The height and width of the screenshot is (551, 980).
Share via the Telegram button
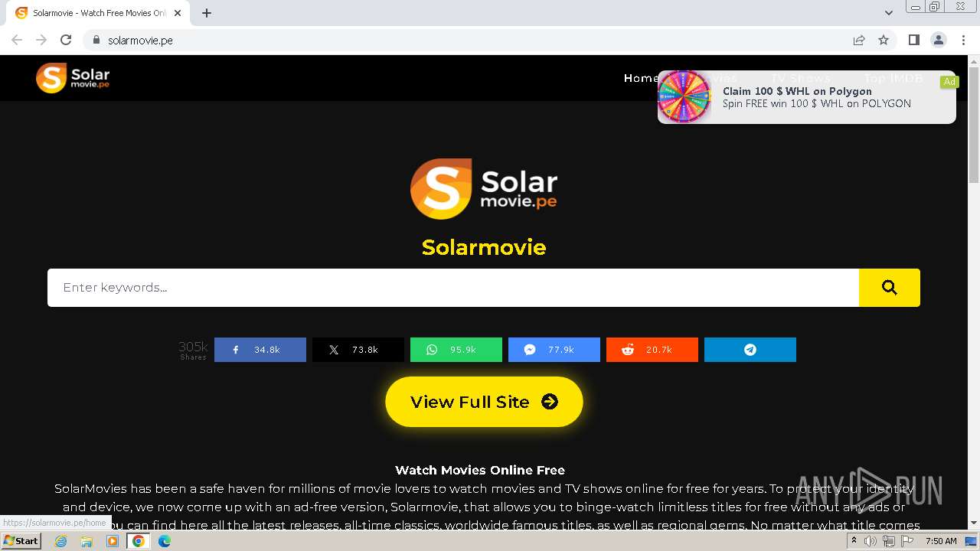click(750, 350)
